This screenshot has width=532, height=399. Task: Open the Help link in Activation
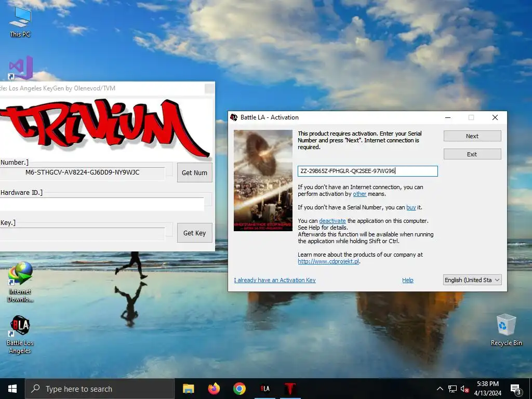point(407,280)
